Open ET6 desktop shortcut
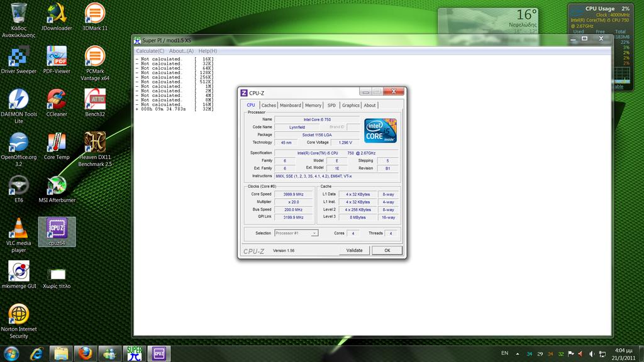644x362 pixels. [18, 189]
